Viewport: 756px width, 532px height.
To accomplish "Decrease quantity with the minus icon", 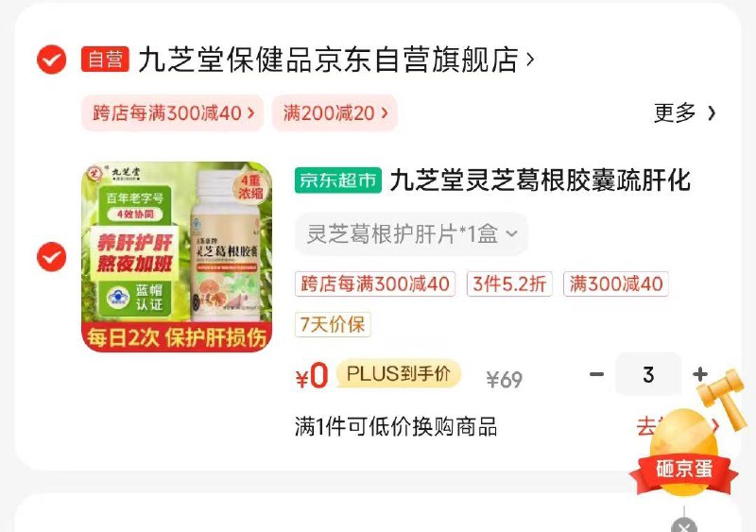I will 596,374.
